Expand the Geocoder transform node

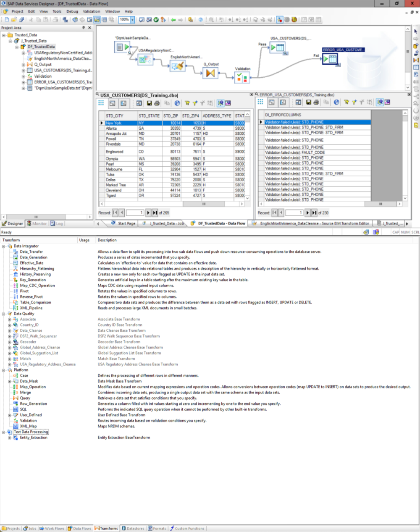[10, 342]
